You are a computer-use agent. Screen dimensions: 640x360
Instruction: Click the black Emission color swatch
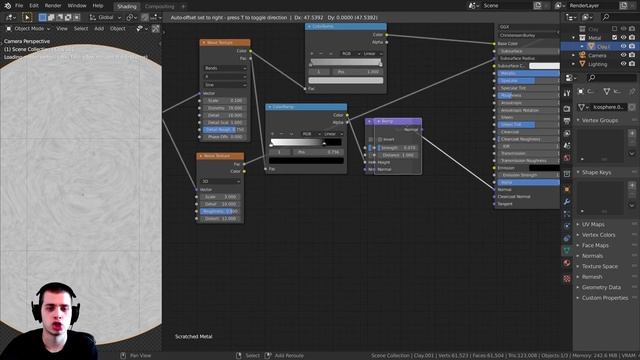[x=544, y=168]
